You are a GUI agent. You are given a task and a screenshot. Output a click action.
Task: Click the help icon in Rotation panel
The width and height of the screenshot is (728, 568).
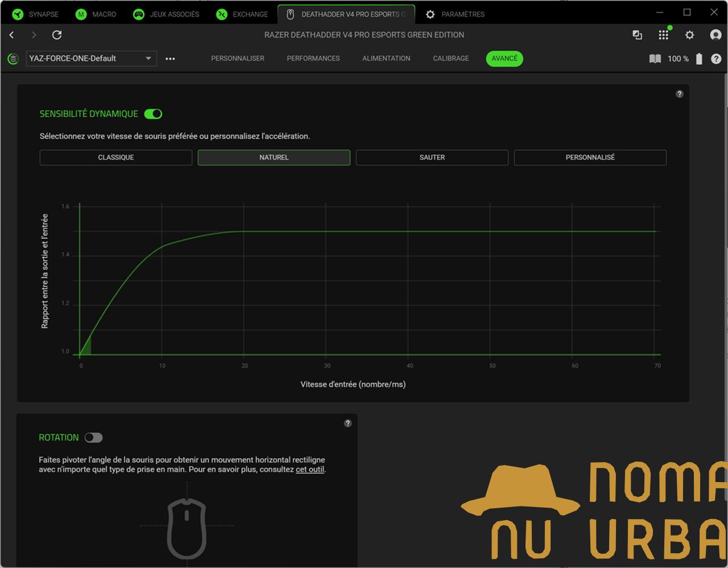pos(348,423)
